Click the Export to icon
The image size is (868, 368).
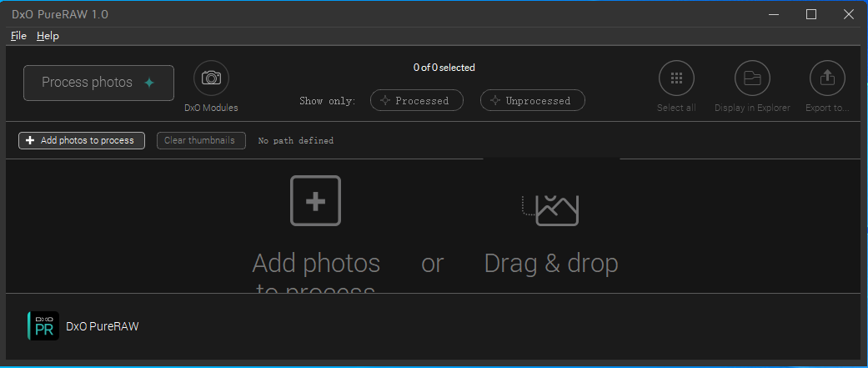[827, 78]
